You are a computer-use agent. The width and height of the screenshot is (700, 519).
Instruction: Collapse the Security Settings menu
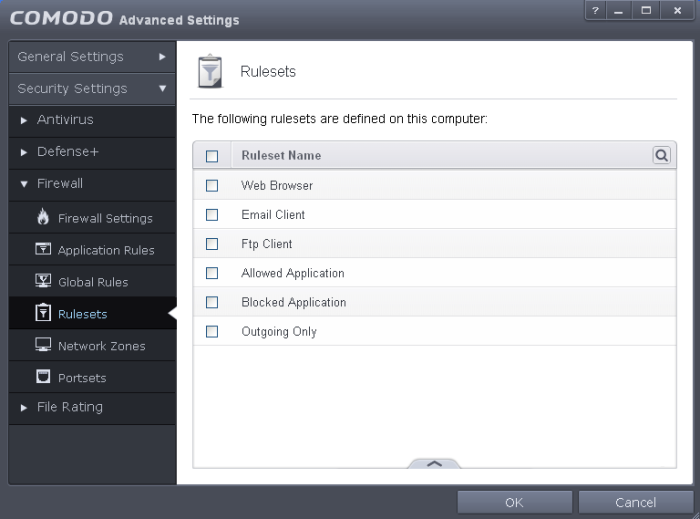[x=92, y=89]
